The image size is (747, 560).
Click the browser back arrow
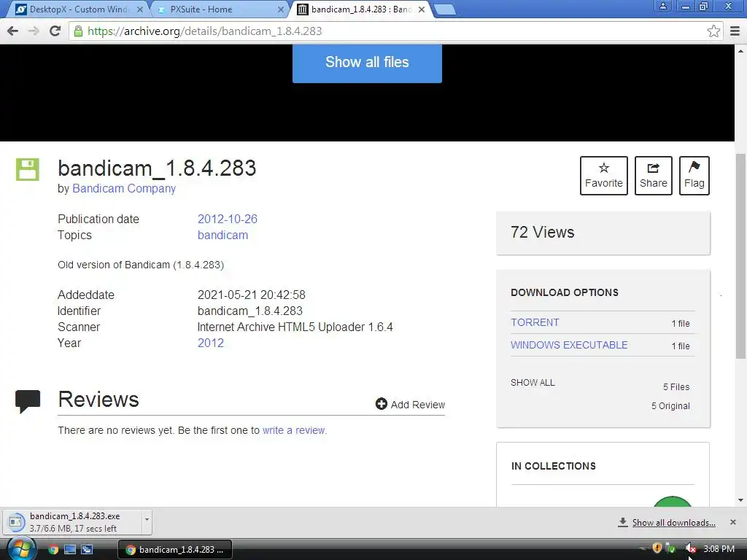click(13, 31)
